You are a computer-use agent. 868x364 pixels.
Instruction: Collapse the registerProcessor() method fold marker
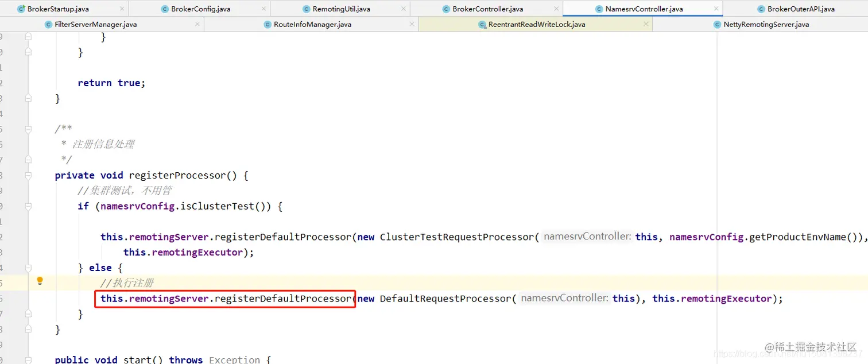coord(28,175)
